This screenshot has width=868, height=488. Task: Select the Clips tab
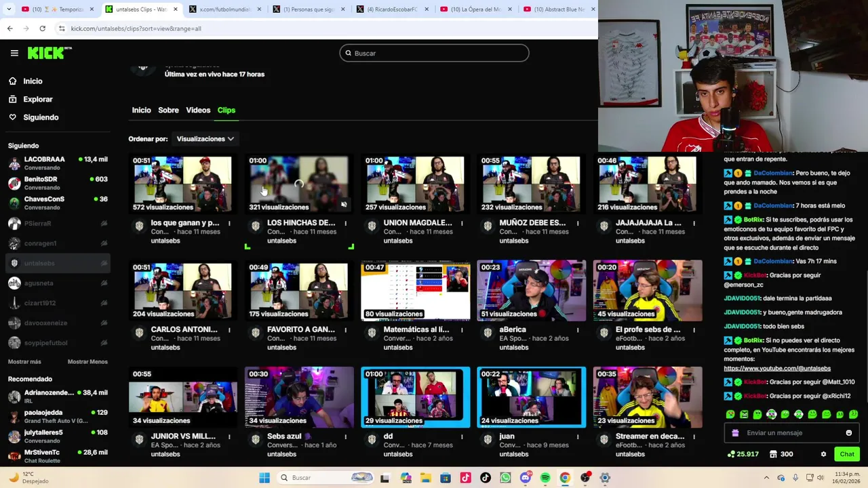(x=226, y=110)
